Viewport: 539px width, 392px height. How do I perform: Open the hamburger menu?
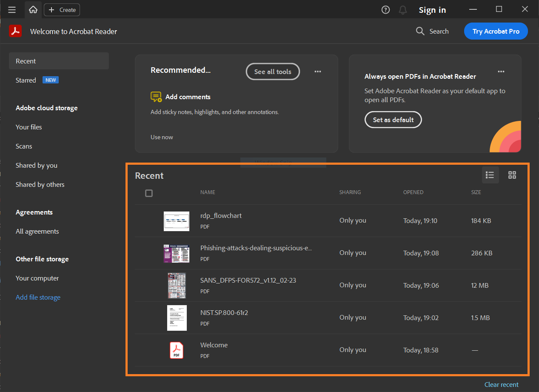11,9
